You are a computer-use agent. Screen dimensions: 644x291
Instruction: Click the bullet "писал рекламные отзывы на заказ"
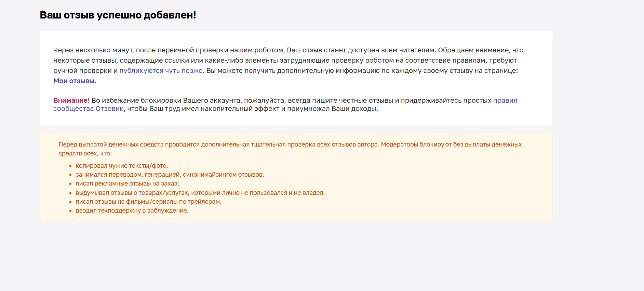127,184
